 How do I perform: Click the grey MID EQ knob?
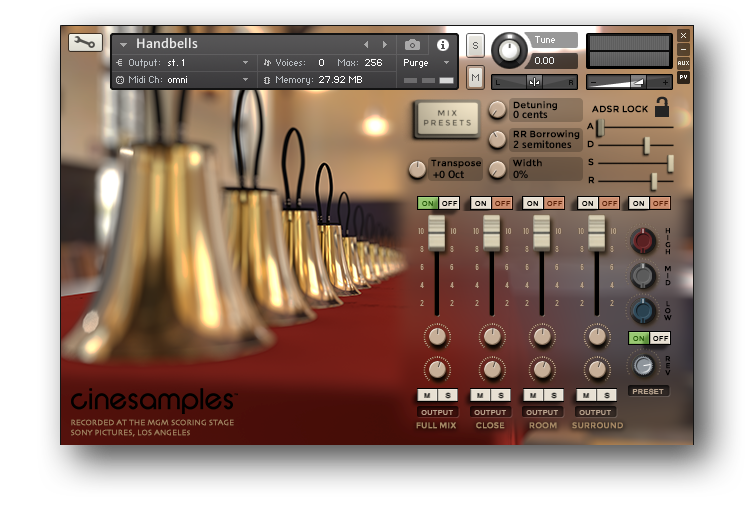pos(643,276)
